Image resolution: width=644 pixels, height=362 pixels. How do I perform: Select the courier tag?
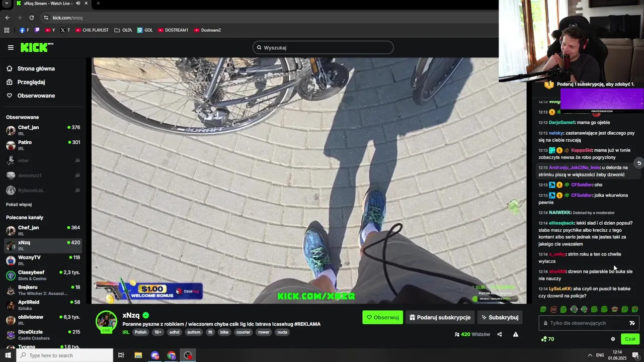point(244,332)
